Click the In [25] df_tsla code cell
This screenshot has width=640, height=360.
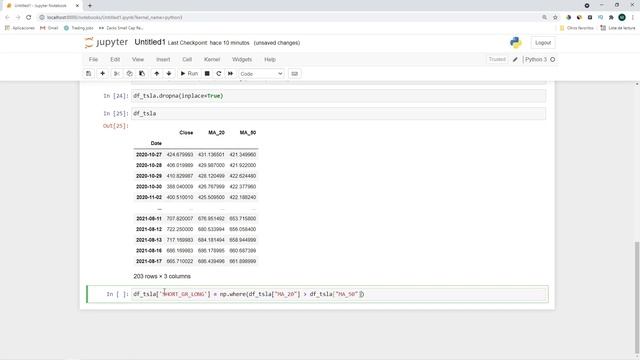(338, 113)
